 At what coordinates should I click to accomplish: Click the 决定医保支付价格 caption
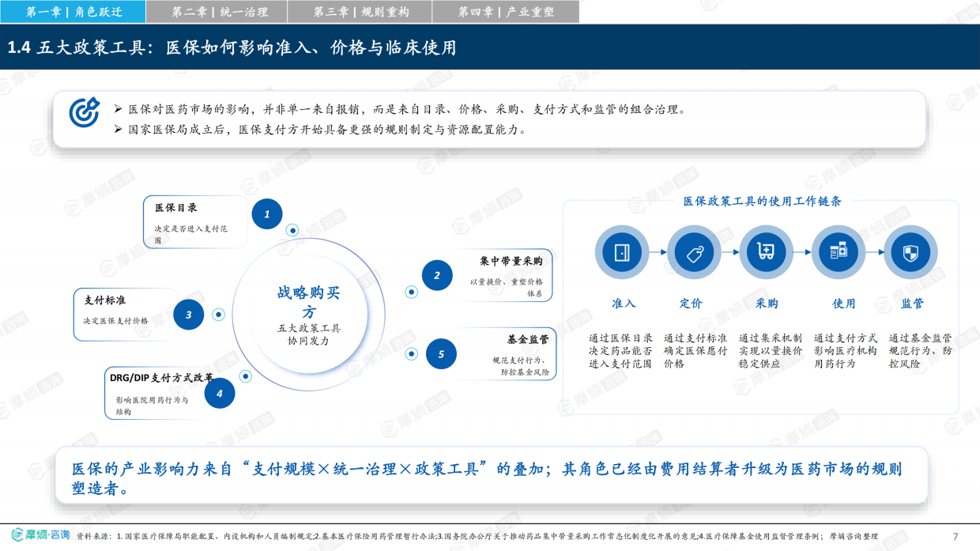click(116, 321)
